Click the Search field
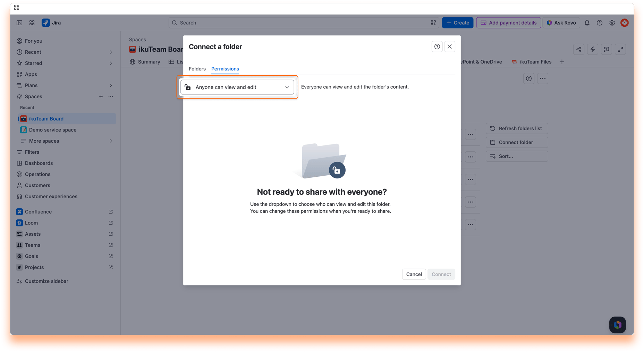 [x=304, y=23]
